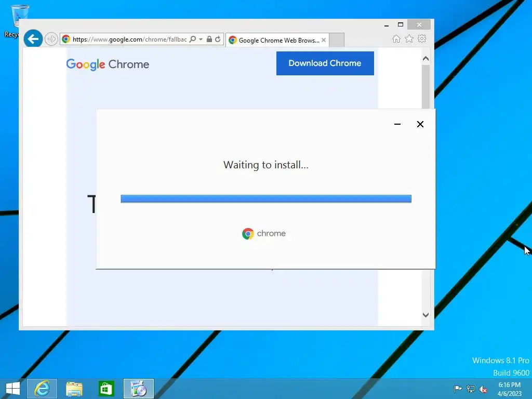
Task: Maximize the Internet Explorer window
Action: pos(401,25)
